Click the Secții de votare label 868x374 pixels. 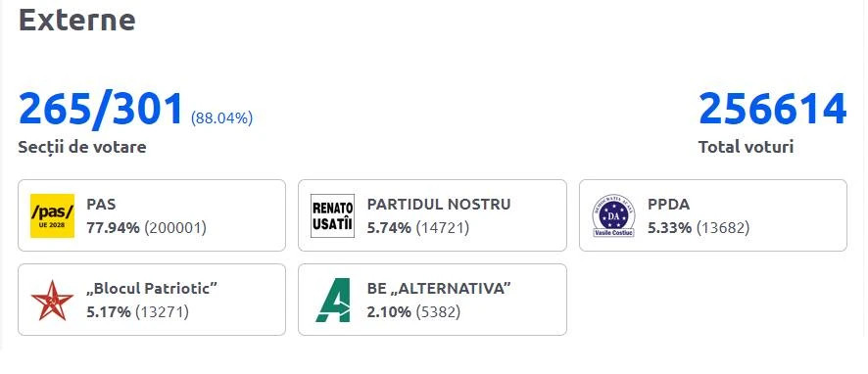(82, 147)
